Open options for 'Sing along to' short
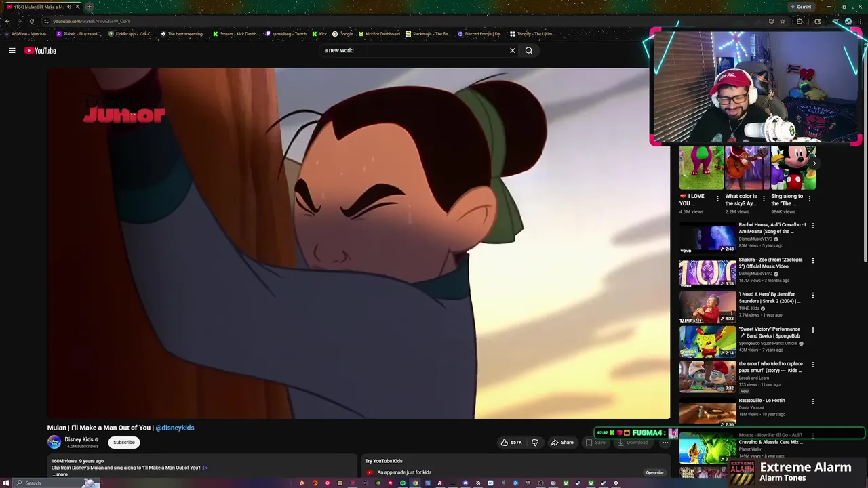This screenshot has width=868, height=488. click(x=809, y=199)
